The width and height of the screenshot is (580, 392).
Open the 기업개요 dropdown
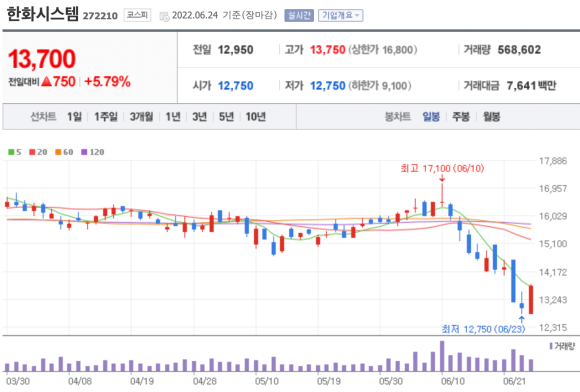[x=340, y=16]
